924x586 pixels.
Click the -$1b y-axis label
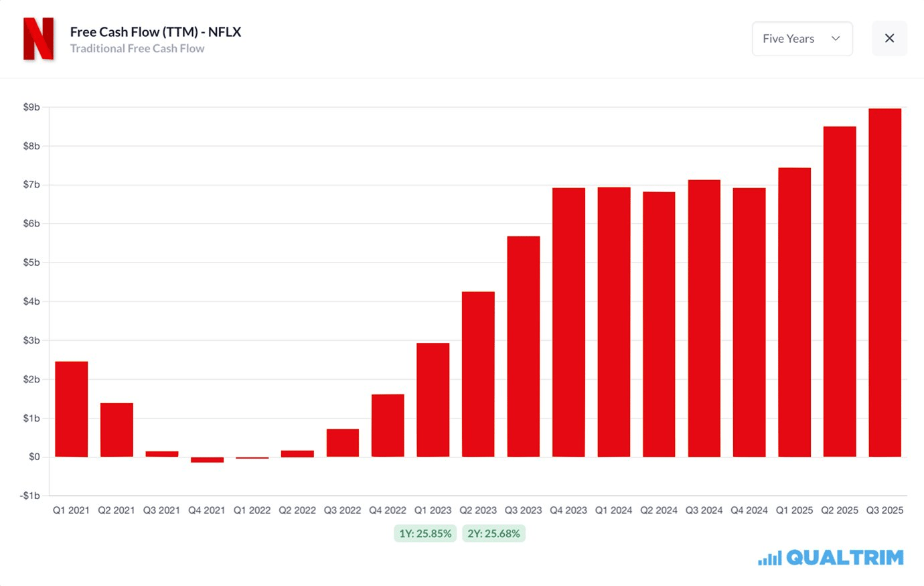[30, 496]
